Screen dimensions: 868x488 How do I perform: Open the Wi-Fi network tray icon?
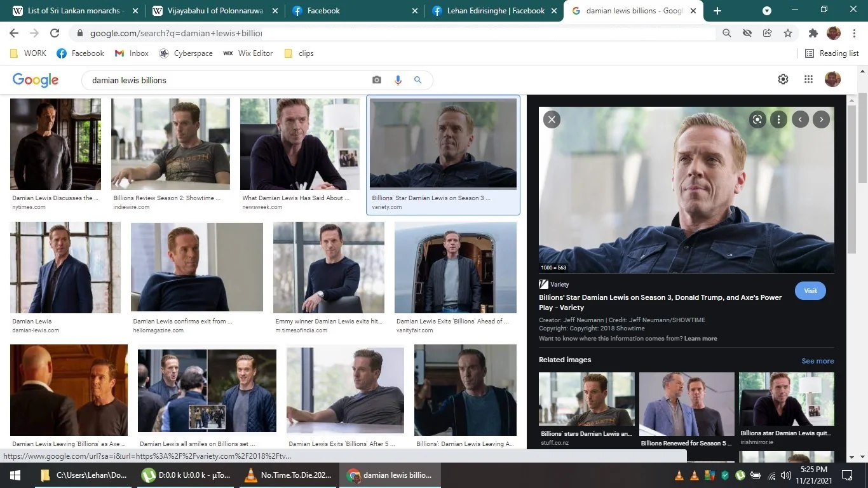[772, 475]
